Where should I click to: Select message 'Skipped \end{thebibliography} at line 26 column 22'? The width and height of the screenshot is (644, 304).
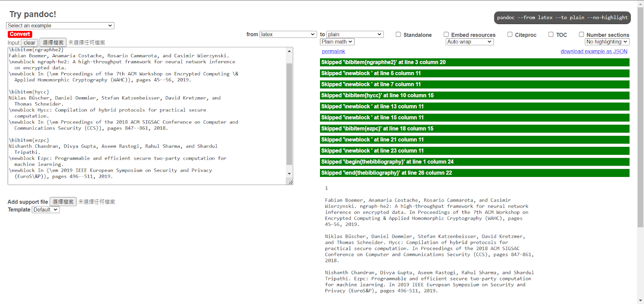point(475,173)
